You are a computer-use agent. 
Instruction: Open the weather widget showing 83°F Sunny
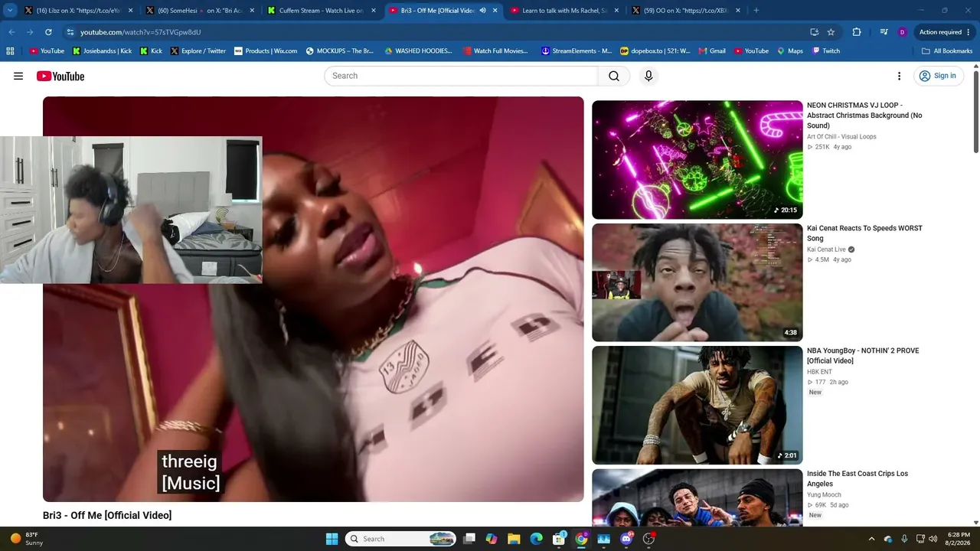click(x=26, y=539)
